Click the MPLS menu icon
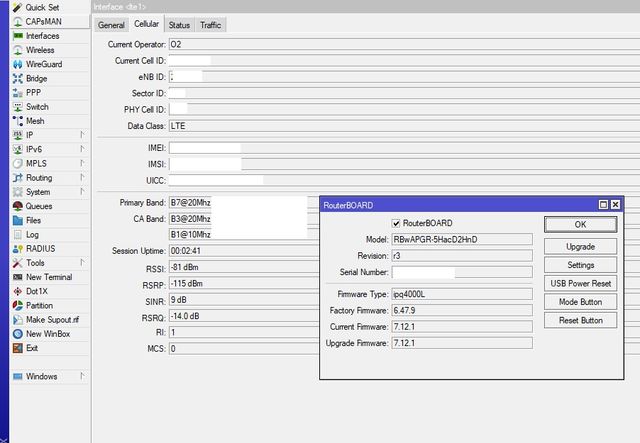640x443 pixels. click(18, 163)
